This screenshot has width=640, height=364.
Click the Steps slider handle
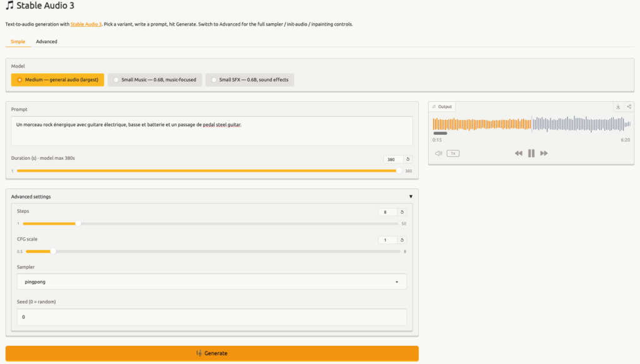(x=78, y=224)
